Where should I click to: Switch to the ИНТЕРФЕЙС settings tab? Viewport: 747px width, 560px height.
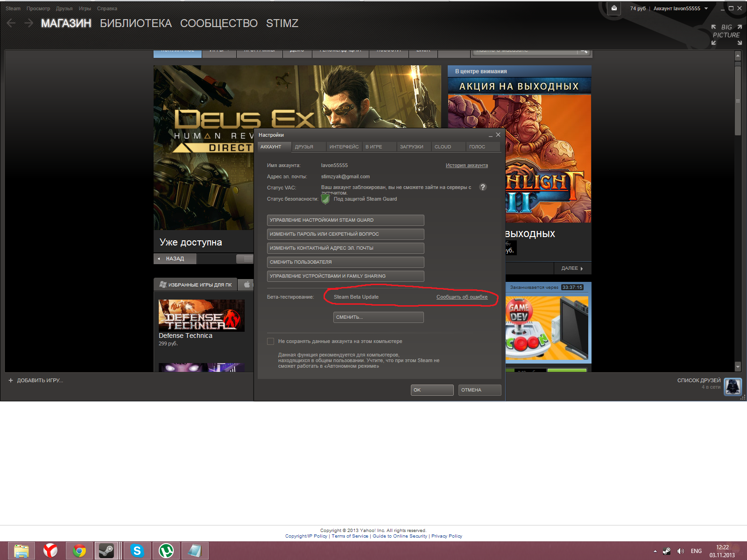click(345, 147)
